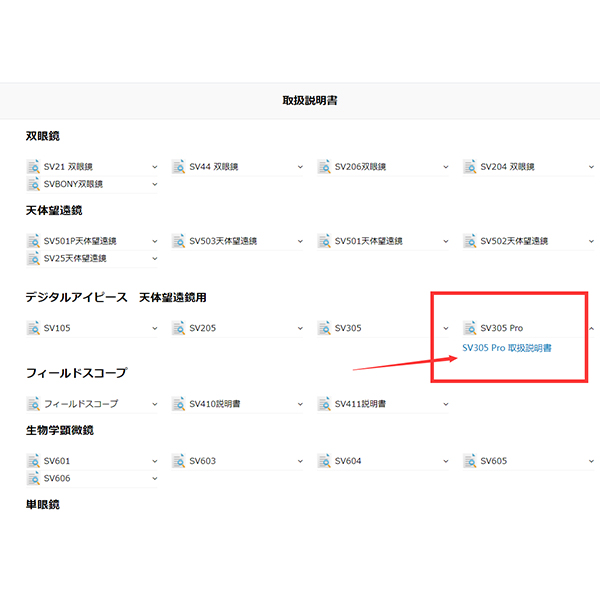Expand the SV411説明書 chevron
Viewport: 600px width, 600px height.
[446, 404]
